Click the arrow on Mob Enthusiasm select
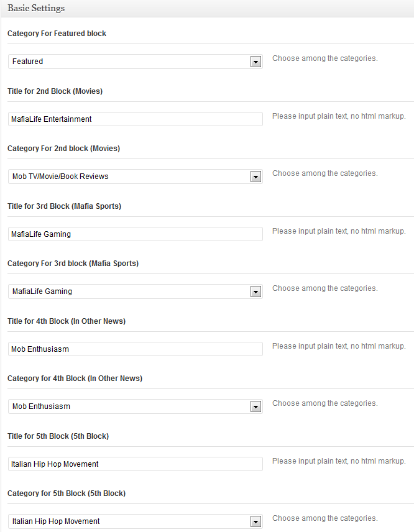 [x=255, y=407]
